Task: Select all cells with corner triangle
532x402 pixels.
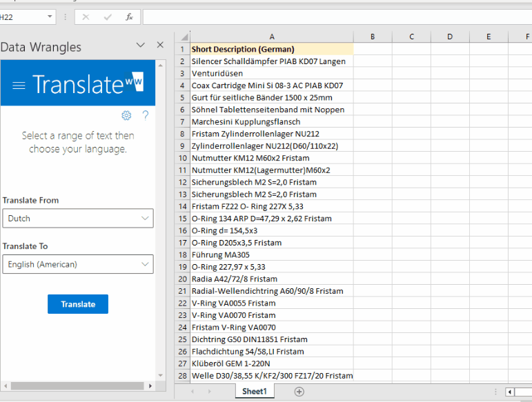Action: coord(183,37)
